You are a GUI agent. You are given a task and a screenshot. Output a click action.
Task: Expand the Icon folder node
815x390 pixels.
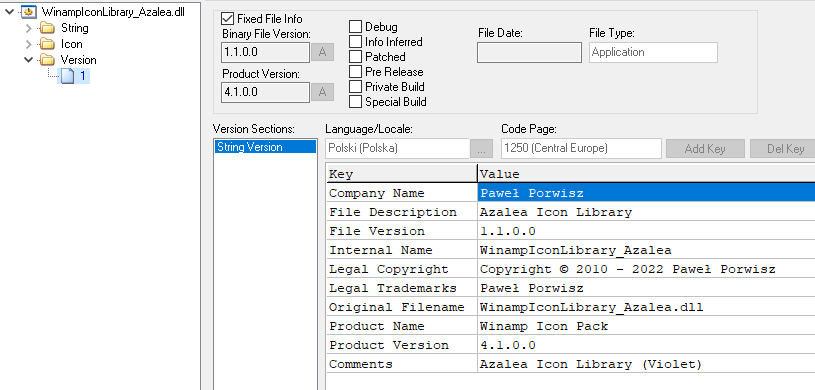29,44
